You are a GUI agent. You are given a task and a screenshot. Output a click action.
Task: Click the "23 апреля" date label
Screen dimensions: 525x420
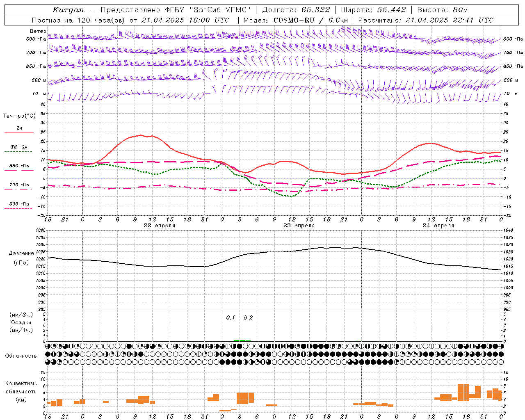(299, 226)
